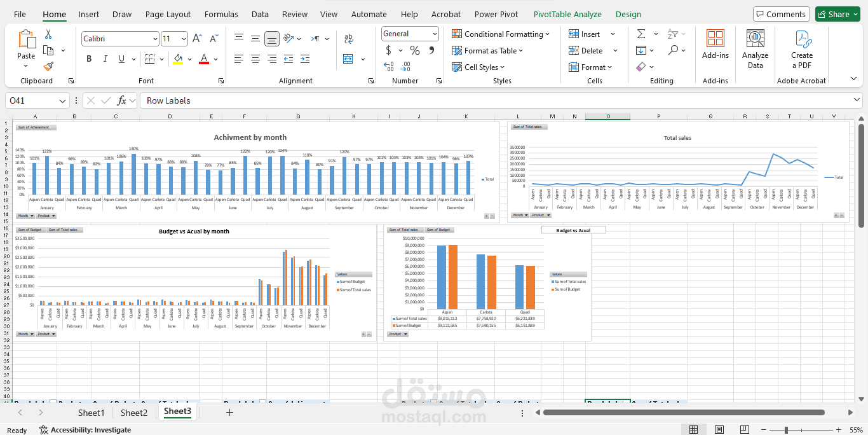Open the PivotTable Analyze tab

tap(567, 14)
